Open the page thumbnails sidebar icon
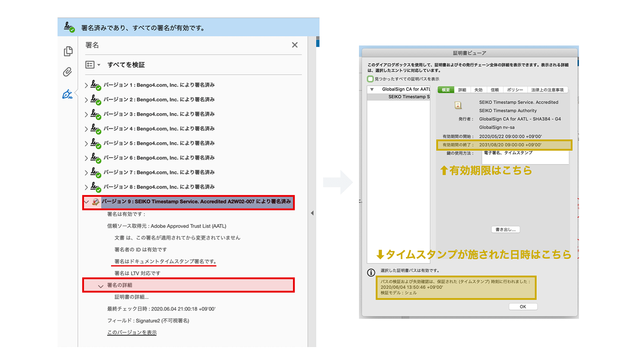The height and width of the screenshot is (362, 644). [x=68, y=51]
